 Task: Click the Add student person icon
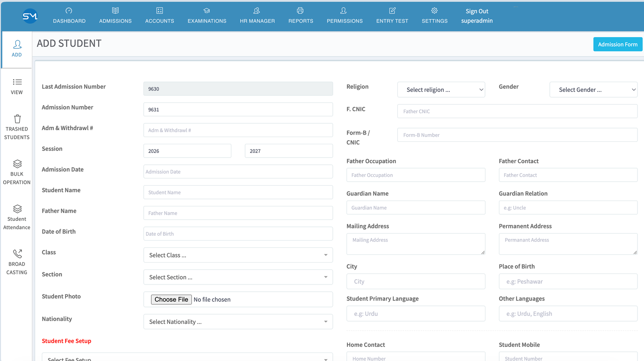[x=17, y=44]
